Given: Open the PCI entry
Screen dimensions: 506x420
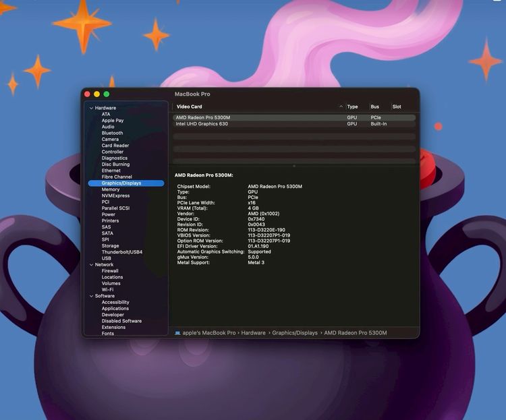Looking at the screenshot, I should coord(105,202).
